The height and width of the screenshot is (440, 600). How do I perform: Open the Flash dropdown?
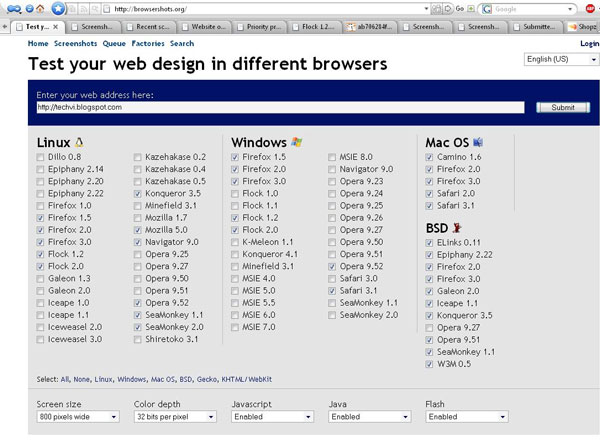point(466,417)
